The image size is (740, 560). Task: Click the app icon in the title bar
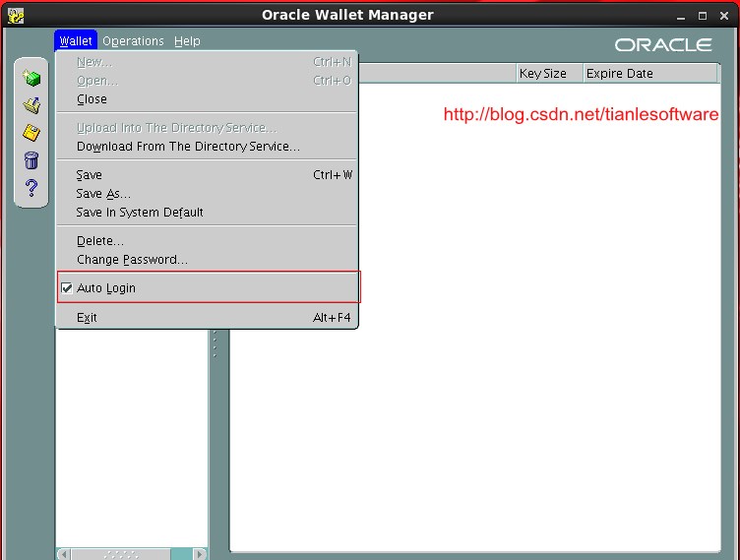coord(16,16)
